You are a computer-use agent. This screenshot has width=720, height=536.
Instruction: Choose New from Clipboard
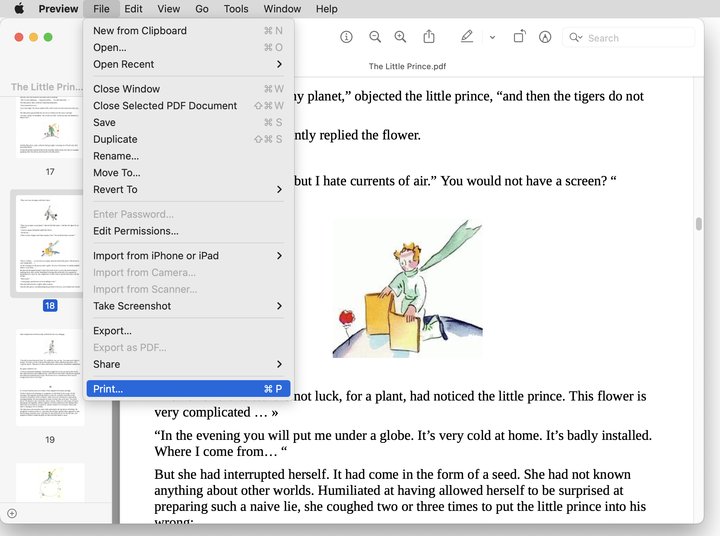(x=188, y=31)
